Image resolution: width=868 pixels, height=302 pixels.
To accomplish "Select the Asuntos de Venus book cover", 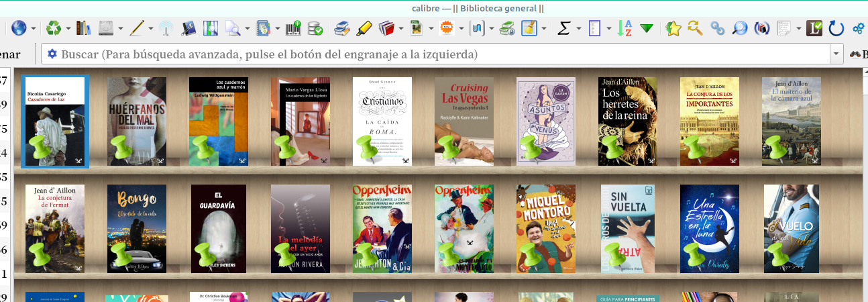I will point(546,121).
